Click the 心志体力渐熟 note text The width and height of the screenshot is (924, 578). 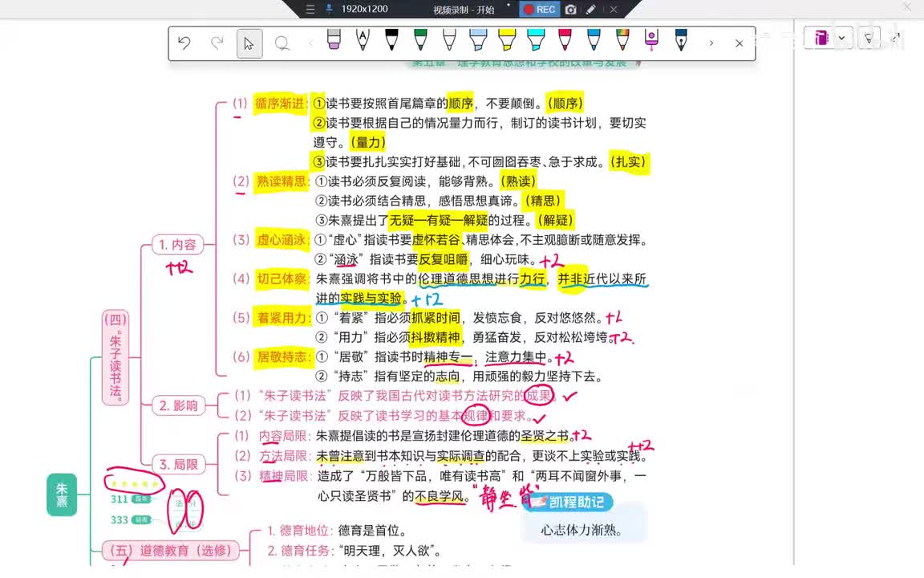coord(581,530)
